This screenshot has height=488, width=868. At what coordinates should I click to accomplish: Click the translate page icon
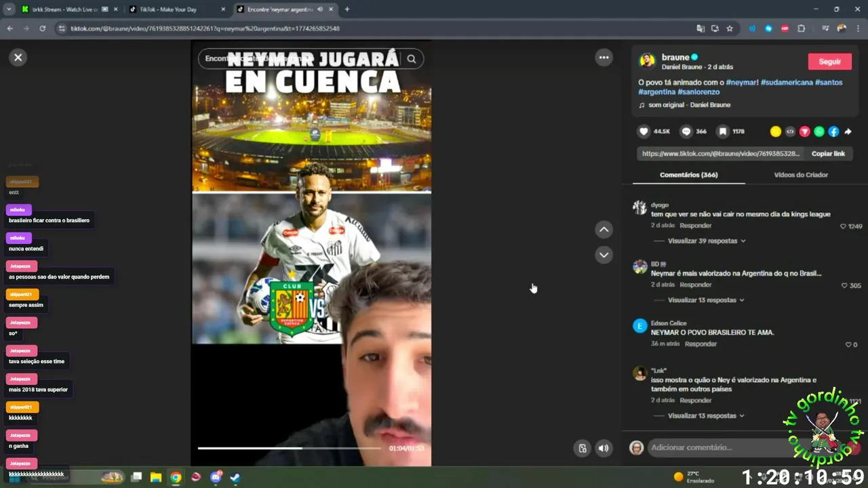click(701, 28)
